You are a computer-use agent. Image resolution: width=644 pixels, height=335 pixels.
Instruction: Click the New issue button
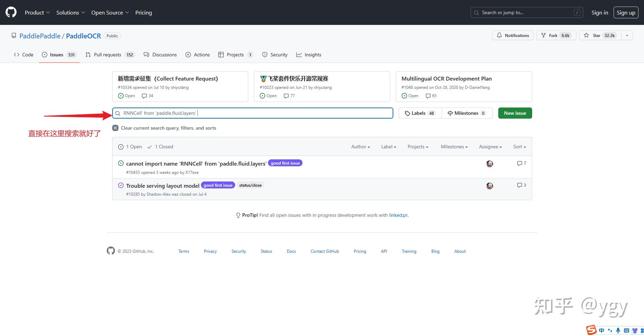pyautogui.click(x=515, y=113)
